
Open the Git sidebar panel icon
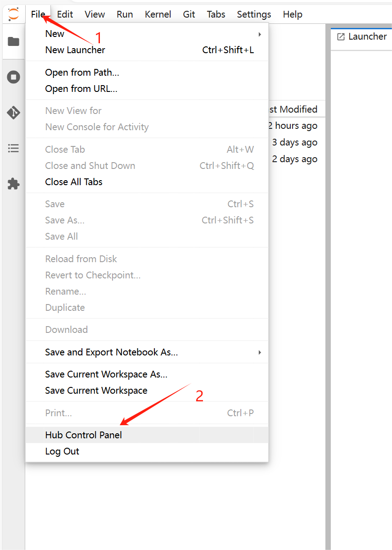coord(14,113)
